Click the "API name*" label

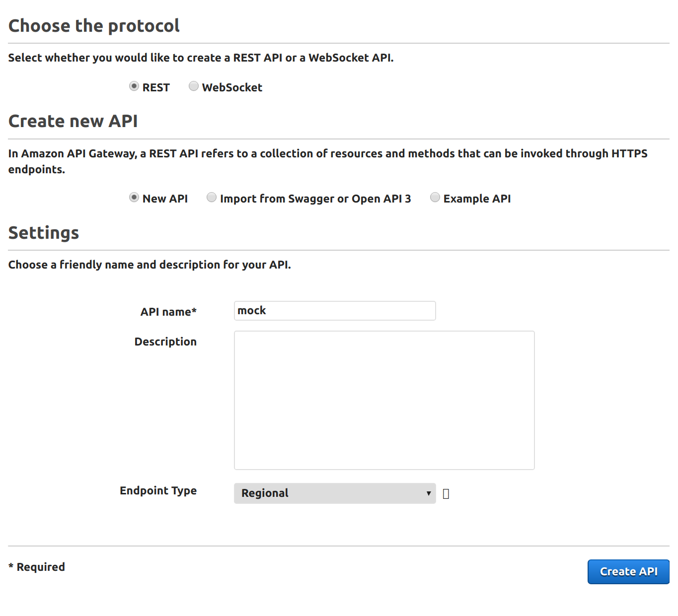(168, 312)
